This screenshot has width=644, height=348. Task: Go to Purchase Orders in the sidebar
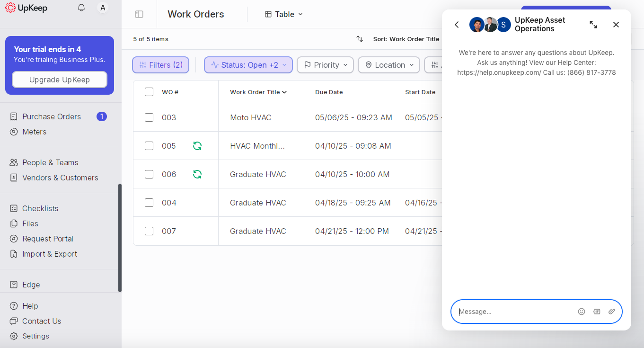click(x=51, y=116)
